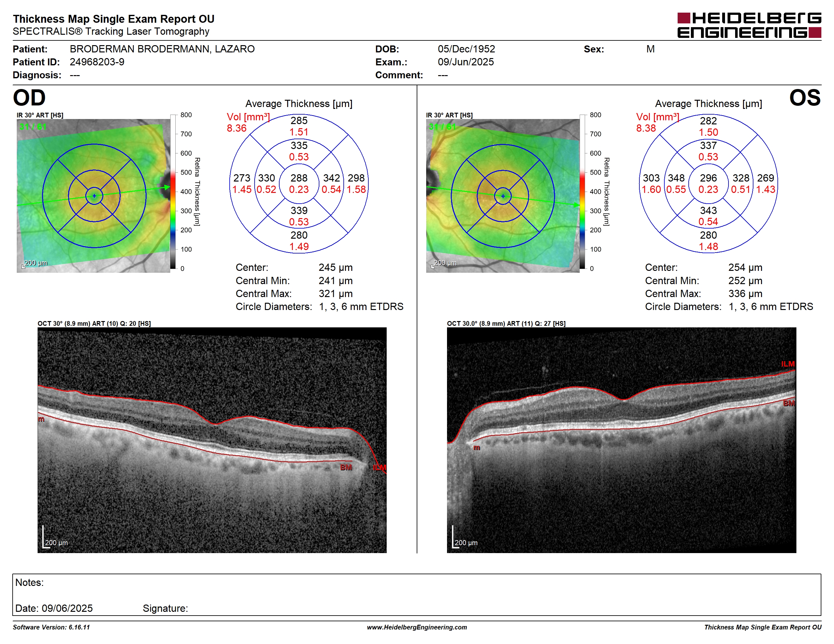
Task: Select the exam date 09/Jun/2025
Action: coord(466,62)
